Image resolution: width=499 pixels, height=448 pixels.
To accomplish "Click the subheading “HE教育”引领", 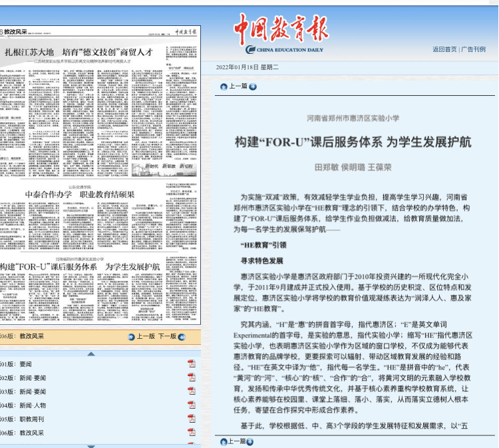I will [x=263, y=245].
